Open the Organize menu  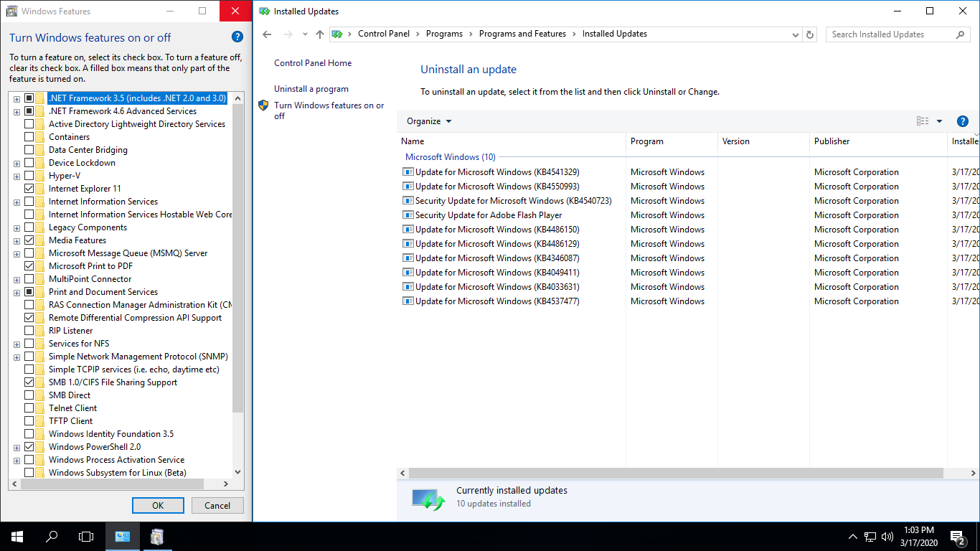pos(429,121)
